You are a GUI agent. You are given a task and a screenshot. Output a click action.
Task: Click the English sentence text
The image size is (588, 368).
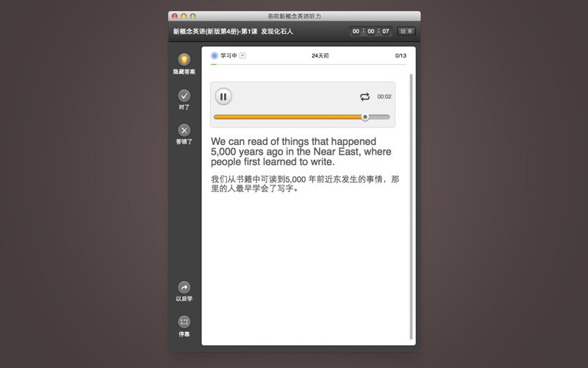click(301, 151)
